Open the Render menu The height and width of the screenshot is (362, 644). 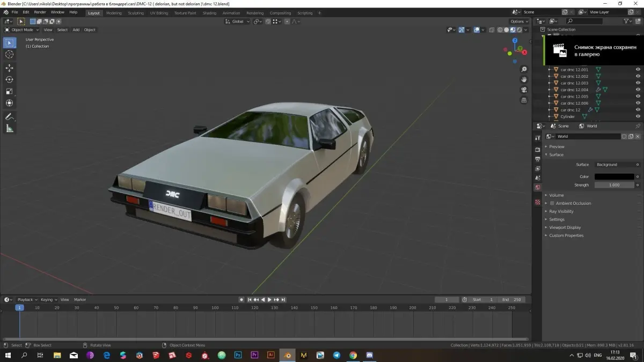pos(40,12)
